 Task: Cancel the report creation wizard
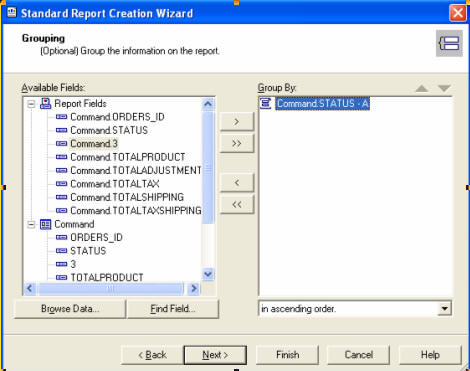coord(358,355)
